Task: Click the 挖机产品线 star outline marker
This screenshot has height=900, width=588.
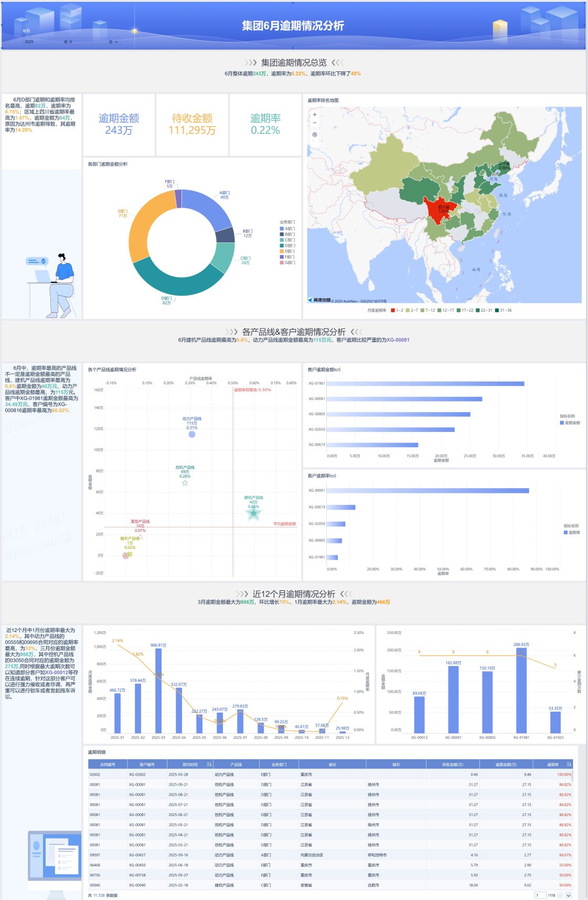Action: (185, 483)
